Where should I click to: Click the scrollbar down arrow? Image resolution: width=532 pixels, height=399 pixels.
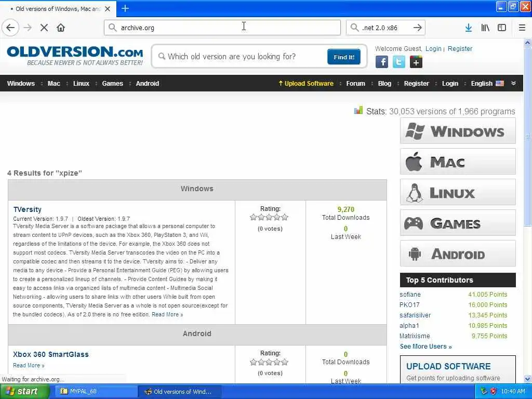[x=527, y=379]
